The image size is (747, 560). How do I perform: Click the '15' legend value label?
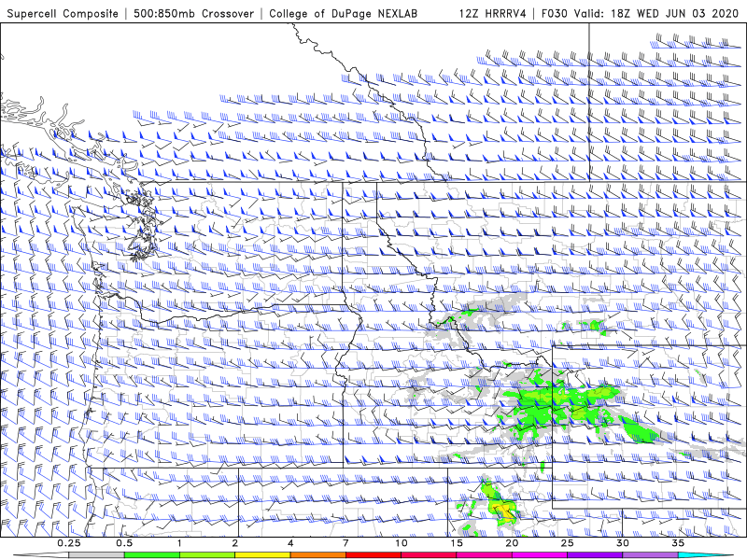click(x=457, y=543)
